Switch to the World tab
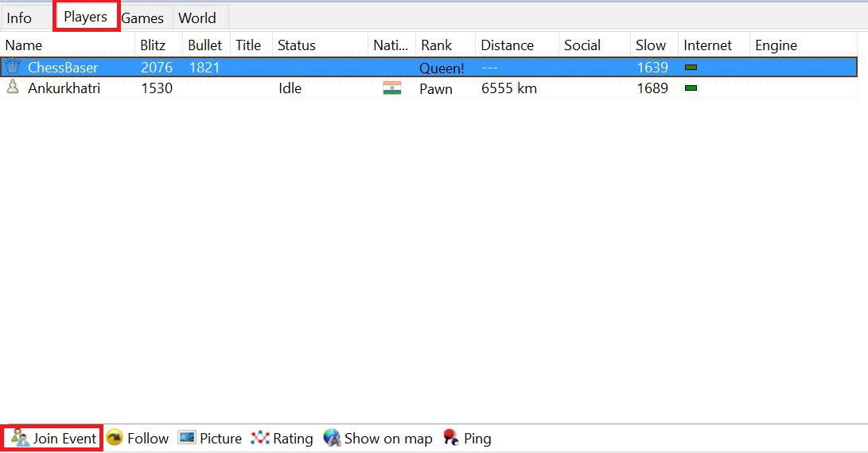Viewport: 868px width, 453px height. [197, 18]
